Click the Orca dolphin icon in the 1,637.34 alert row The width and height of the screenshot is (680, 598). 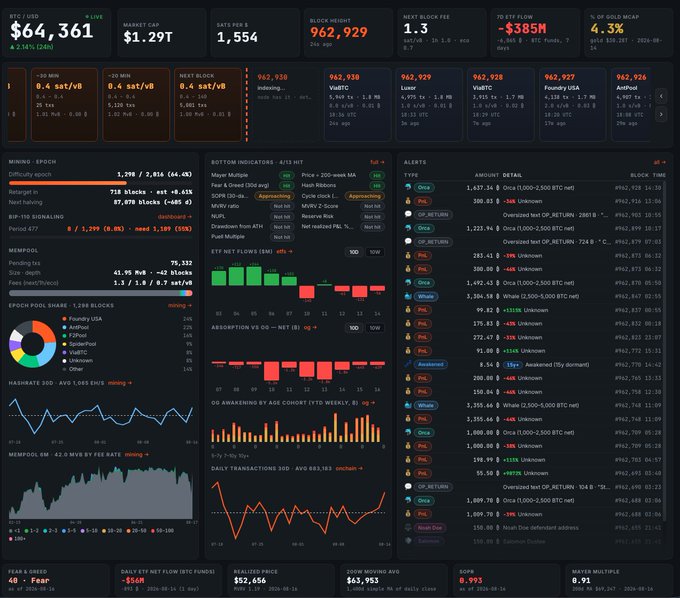point(408,187)
